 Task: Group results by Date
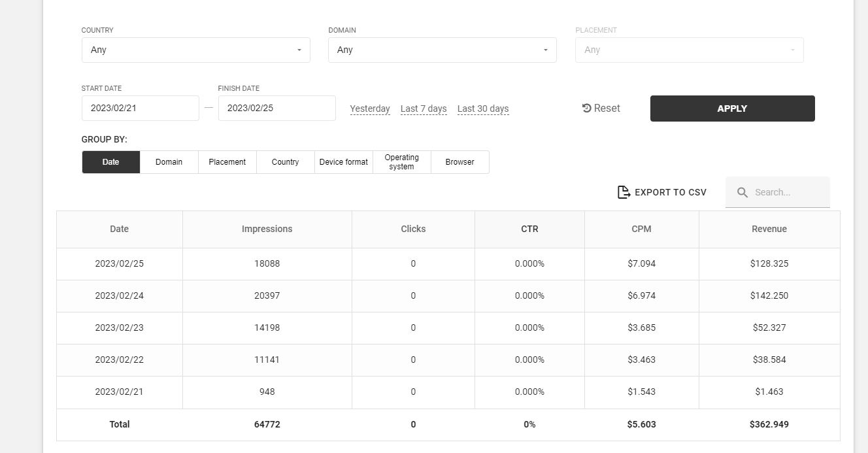(x=111, y=162)
